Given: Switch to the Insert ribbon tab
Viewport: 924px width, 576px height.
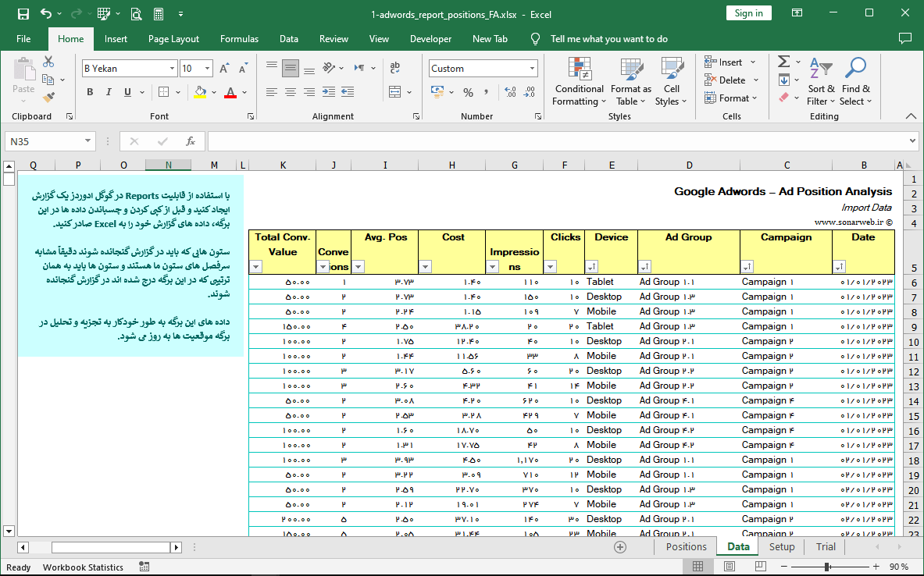Looking at the screenshot, I should point(116,39).
